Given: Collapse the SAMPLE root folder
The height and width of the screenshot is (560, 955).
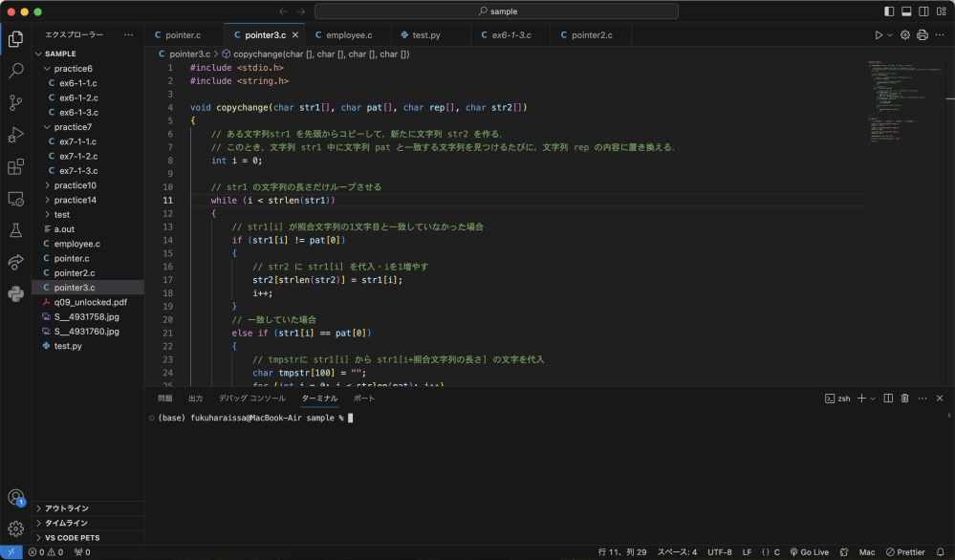Looking at the screenshot, I should pyautogui.click(x=88, y=54).
